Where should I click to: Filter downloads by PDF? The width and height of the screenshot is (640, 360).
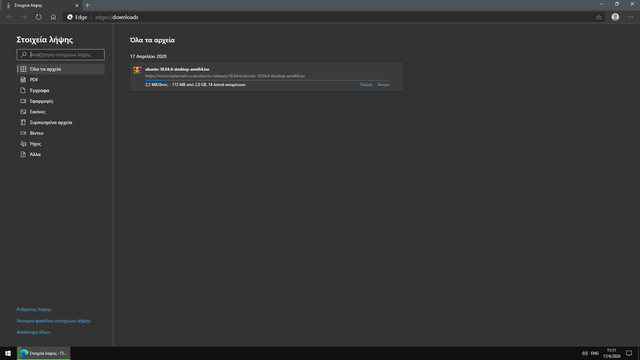[60, 80]
